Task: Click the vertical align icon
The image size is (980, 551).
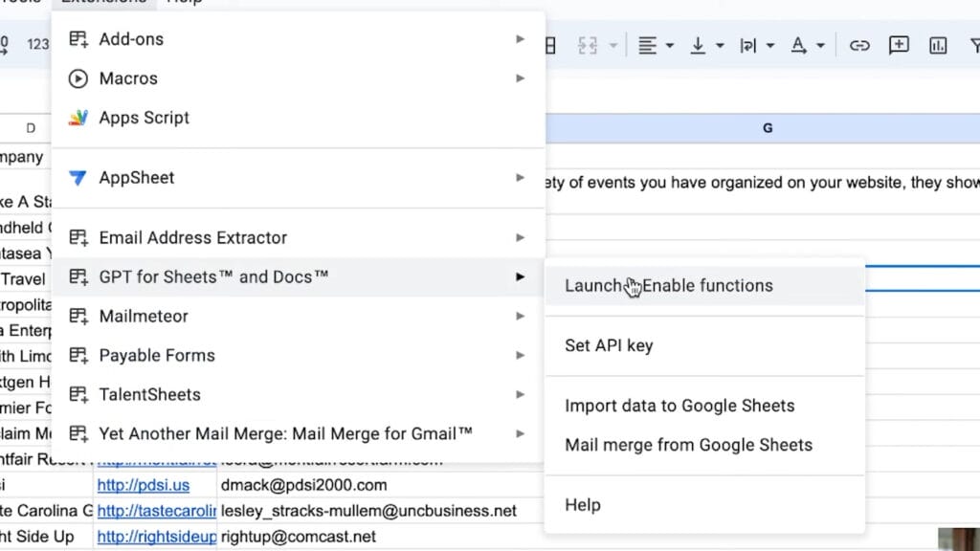Action: (698, 46)
